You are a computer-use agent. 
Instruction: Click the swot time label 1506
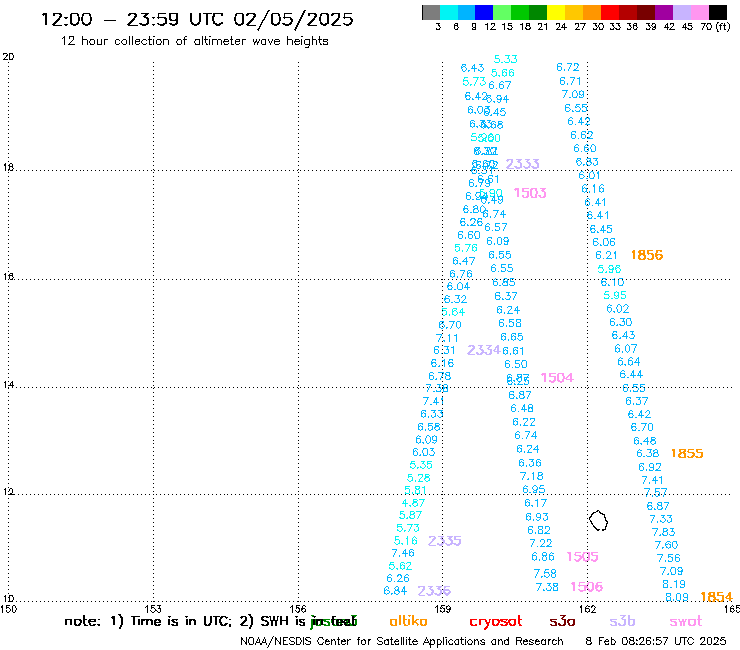pyautogui.click(x=587, y=587)
